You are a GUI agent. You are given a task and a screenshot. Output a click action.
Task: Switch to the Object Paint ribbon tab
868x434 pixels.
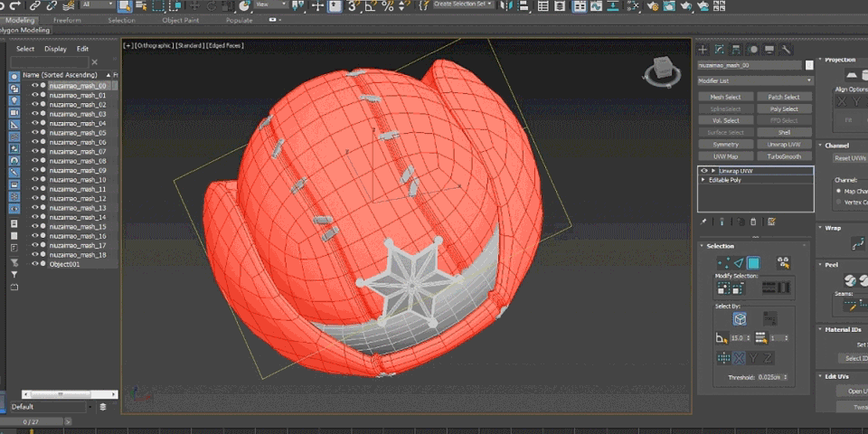[x=180, y=21]
